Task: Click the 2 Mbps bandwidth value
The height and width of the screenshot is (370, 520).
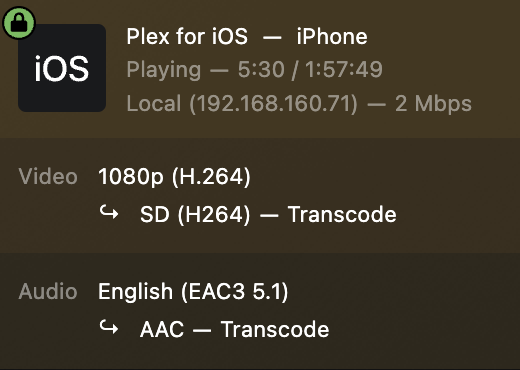Action: point(433,104)
